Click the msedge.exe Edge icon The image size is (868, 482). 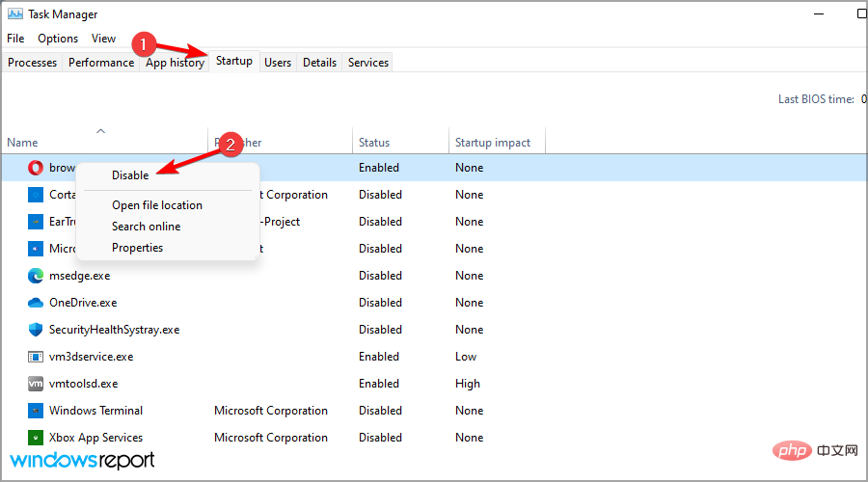pyautogui.click(x=36, y=276)
